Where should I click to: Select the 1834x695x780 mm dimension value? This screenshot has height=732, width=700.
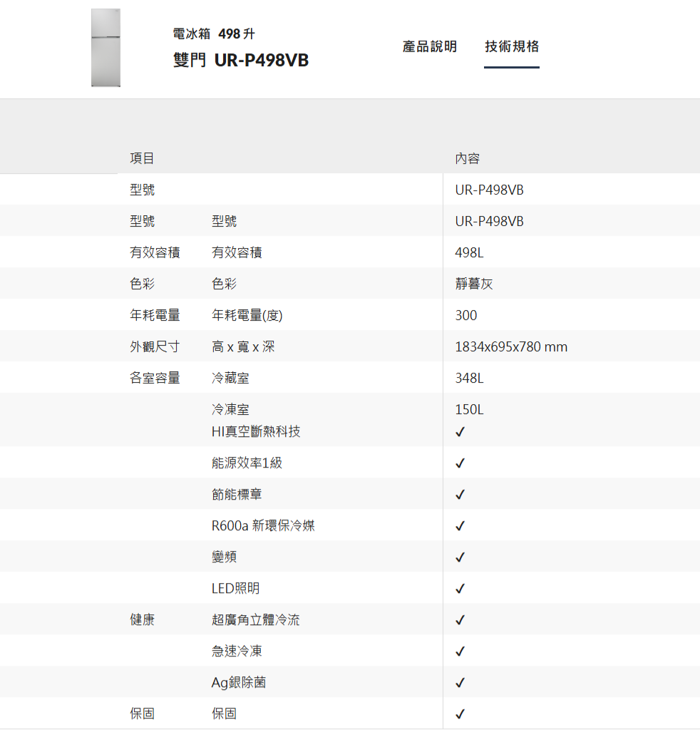click(x=511, y=347)
